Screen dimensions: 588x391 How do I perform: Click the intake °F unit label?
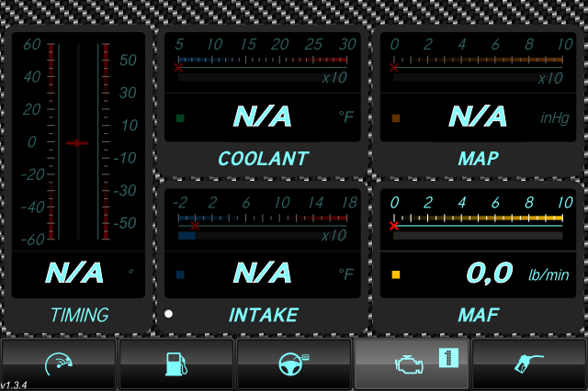click(346, 274)
